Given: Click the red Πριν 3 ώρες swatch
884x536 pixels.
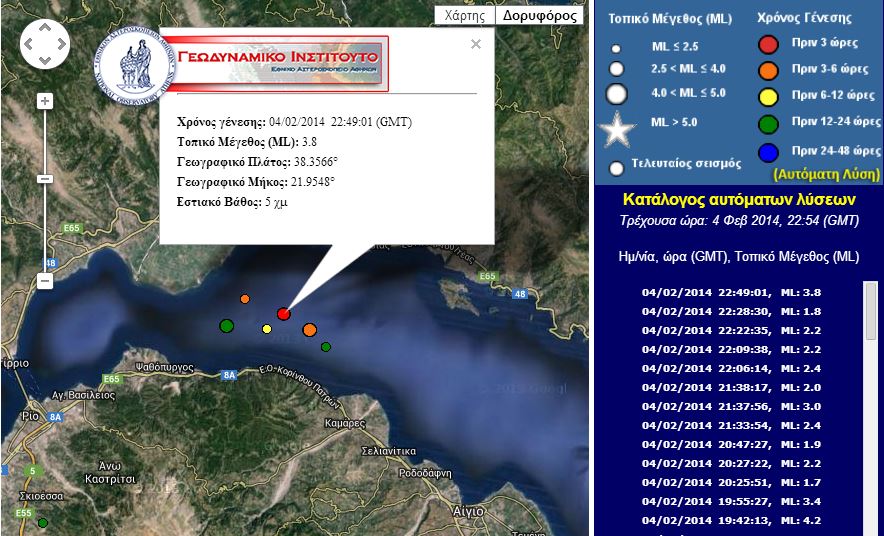Looking at the screenshot, I should 768,44.
